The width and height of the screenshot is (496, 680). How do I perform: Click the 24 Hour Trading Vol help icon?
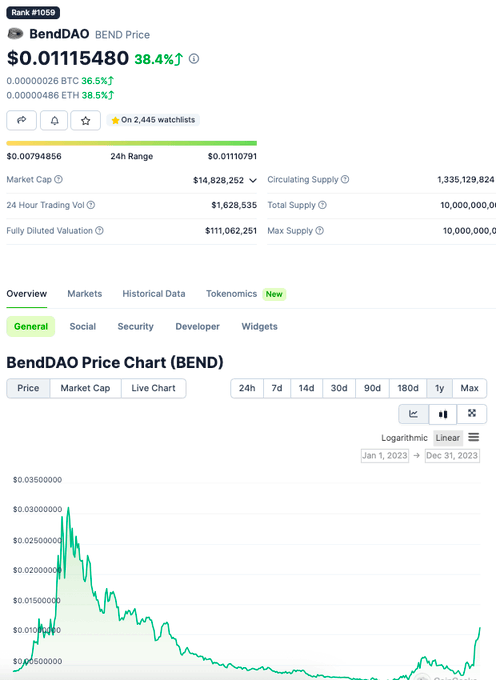click(91, 205)
